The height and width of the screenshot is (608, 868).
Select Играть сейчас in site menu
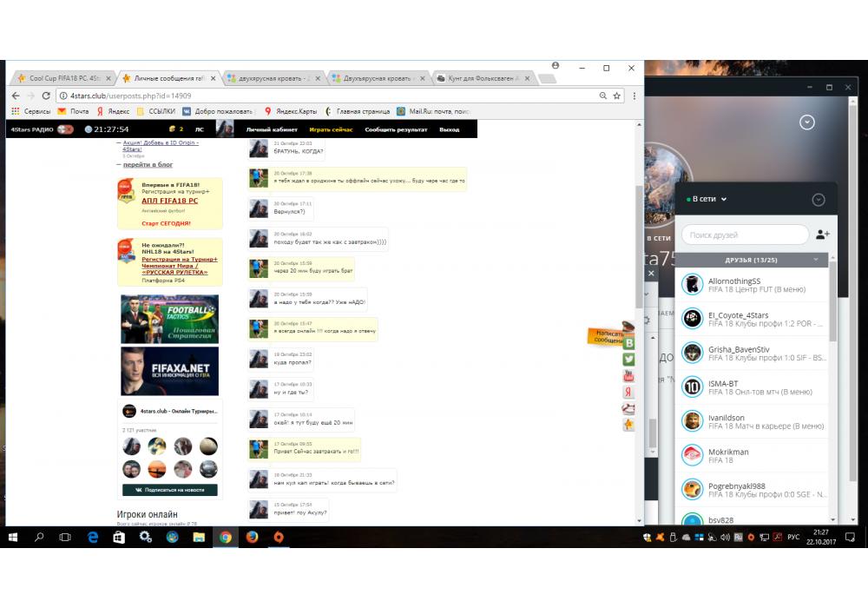click(331, 129)
